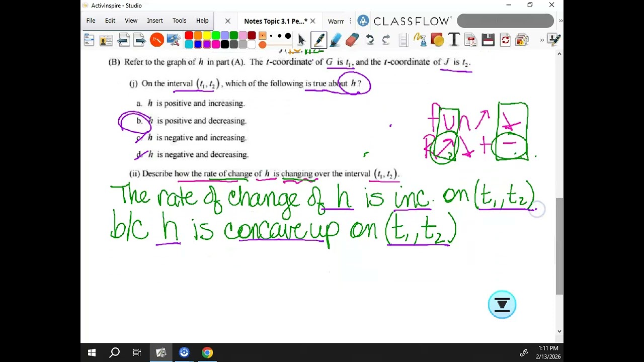Click the desktop annotate stamp icon
This screenshot has width=644, height=362.
[553, 40]
